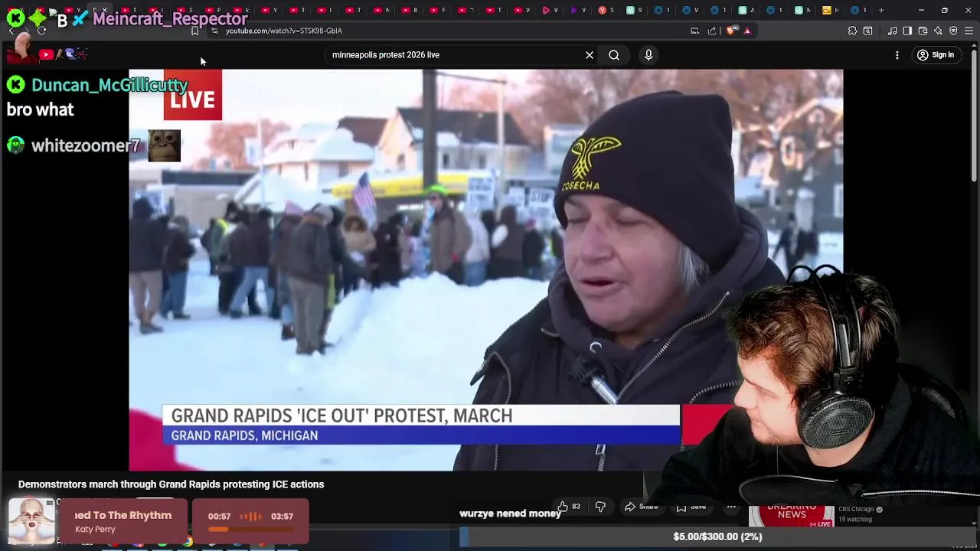The image size is (980, 551).
Task: Open the Brave Wallet icon
Action: (x=923, y=31)
